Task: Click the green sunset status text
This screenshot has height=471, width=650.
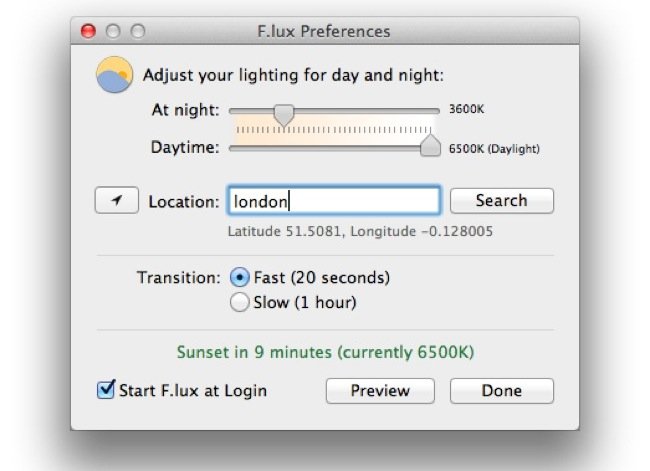Action: (325, 352)
